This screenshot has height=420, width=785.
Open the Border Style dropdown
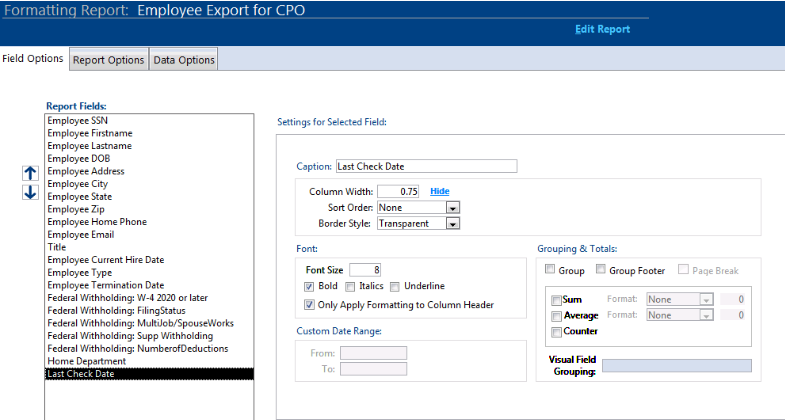[453, 224]
